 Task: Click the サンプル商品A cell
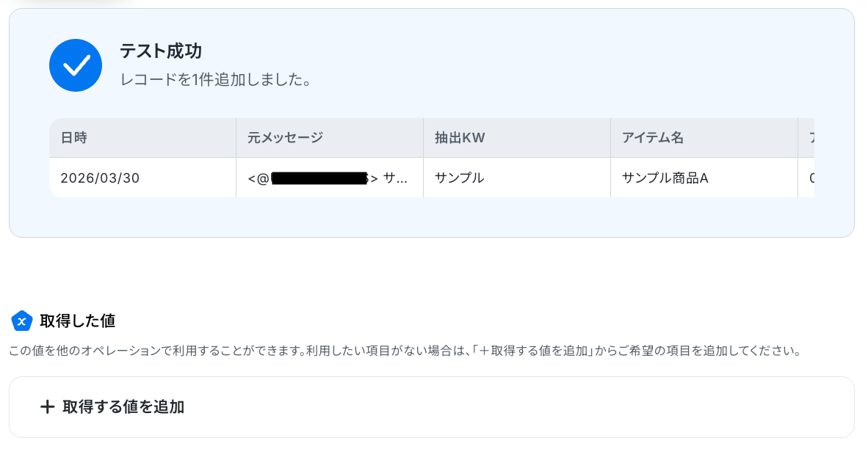665,178
